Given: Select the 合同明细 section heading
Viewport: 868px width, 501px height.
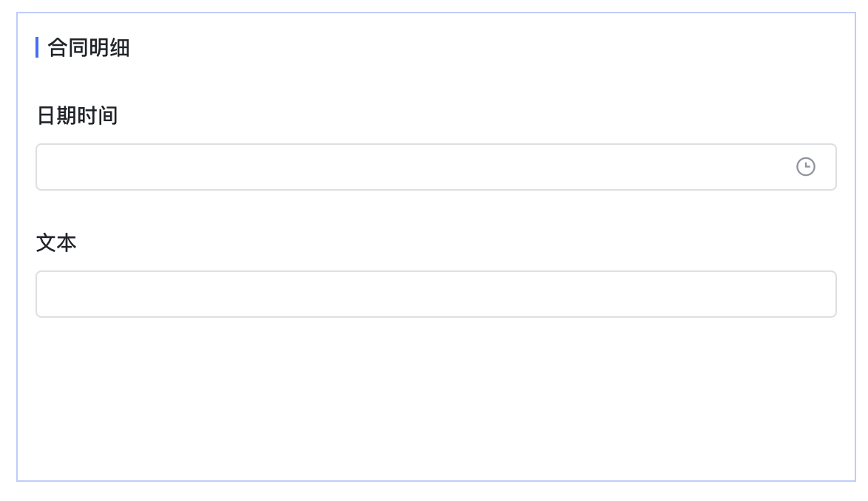Looking at the screenshot, I should point(89,47).
